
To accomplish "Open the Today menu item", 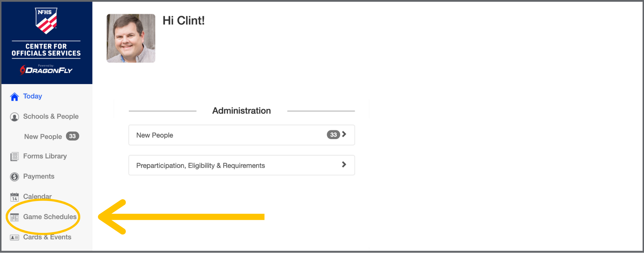I will 33,96.
